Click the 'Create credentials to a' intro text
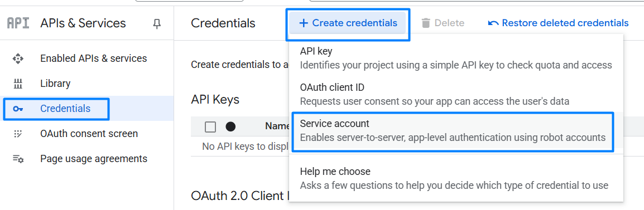Viewport: 644px width, 210px height. [239, 65]
